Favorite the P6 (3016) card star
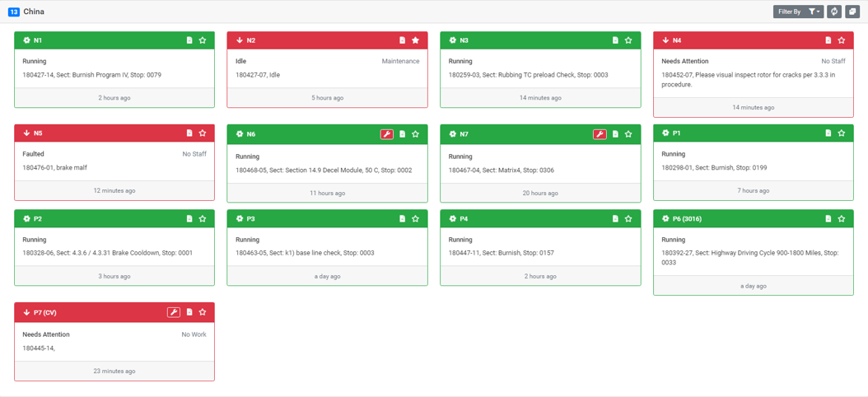The image size is (868, 397). click(x=842, y=219)
